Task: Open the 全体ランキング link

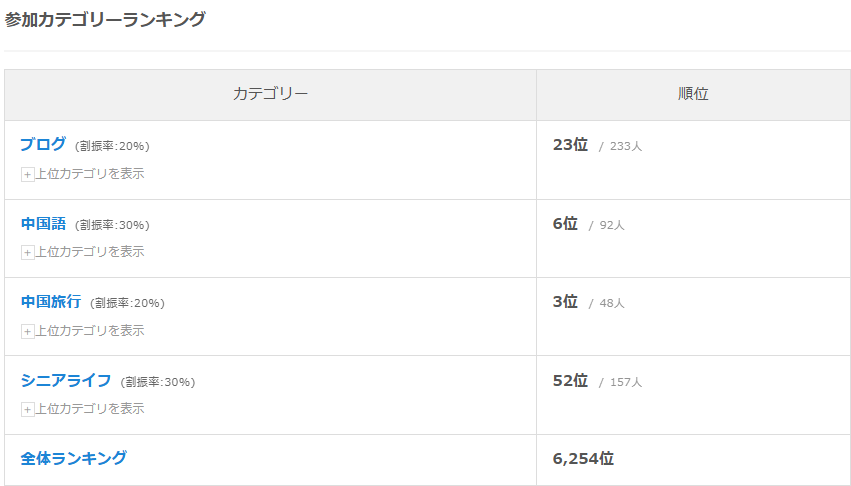Action: [x=74, y=458]
